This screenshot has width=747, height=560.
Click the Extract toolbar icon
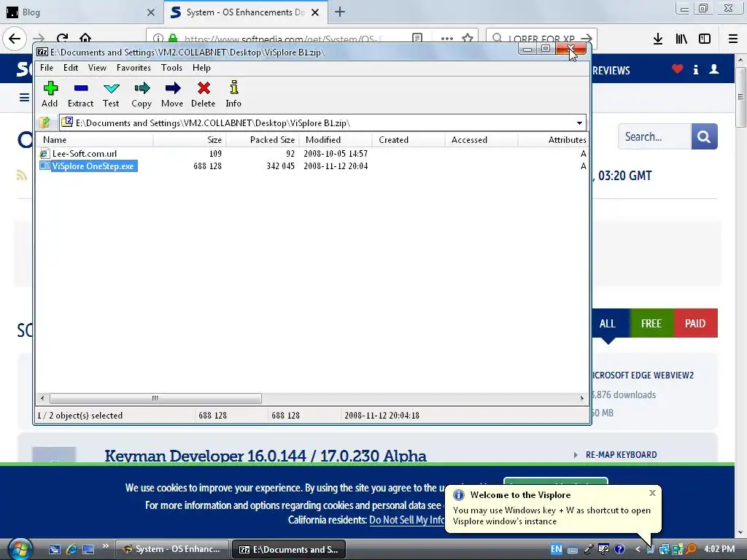tap(80, 94)
